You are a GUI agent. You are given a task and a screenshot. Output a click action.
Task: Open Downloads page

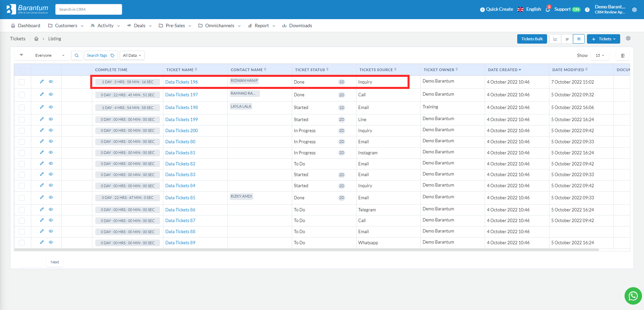297,25
